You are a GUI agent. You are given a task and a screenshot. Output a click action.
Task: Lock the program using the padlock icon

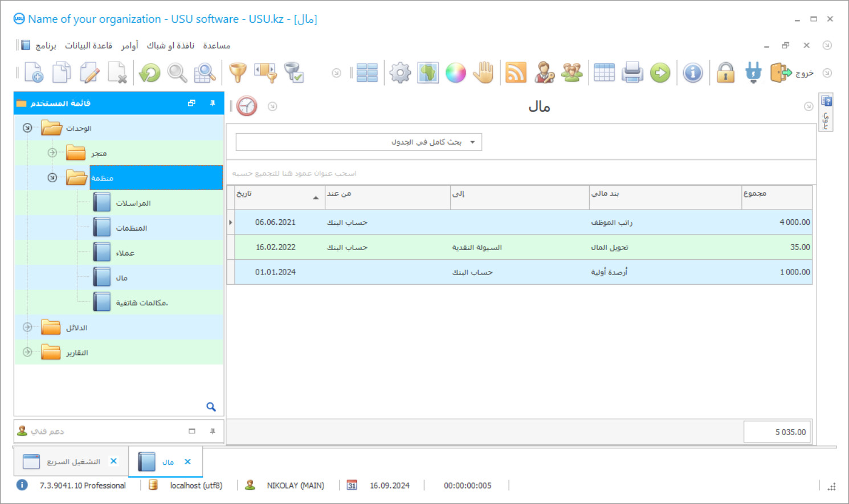[725, 72]
